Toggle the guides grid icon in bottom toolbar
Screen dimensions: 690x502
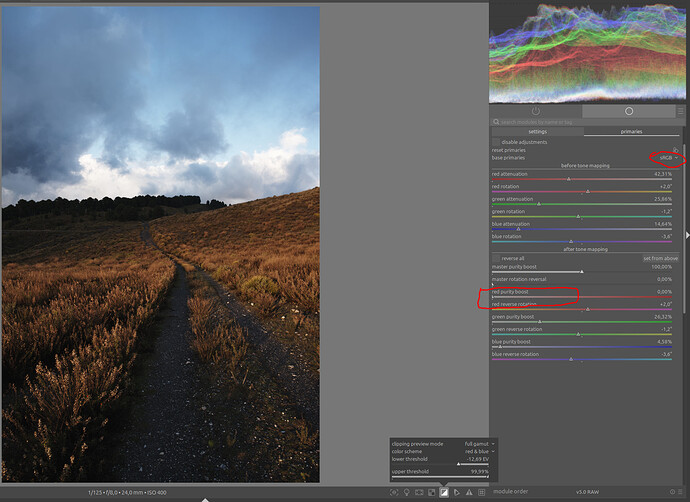pyautogui.click(x=482, y=492)
